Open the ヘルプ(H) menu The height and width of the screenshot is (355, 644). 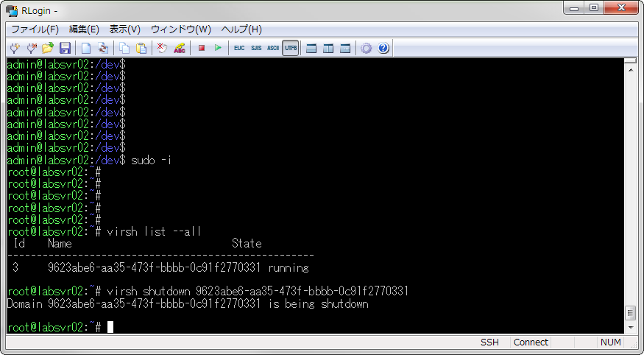[x=241, y=29]
